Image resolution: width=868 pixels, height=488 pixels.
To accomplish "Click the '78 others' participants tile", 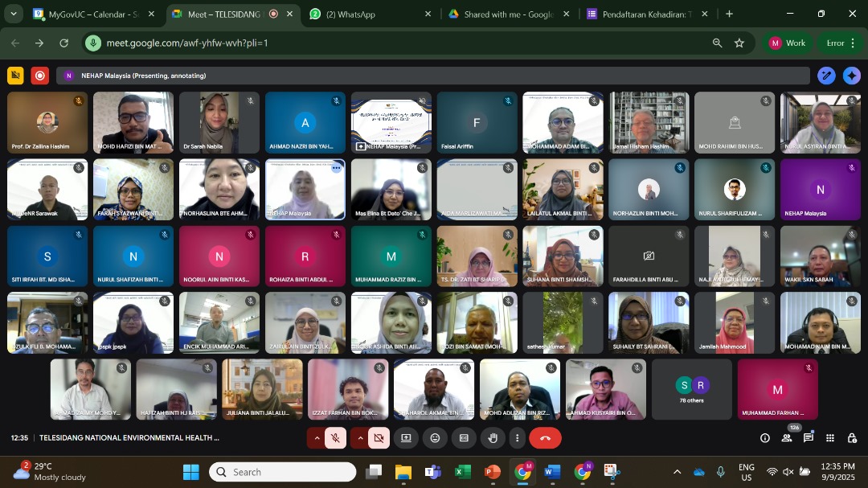I will (691, 389).
